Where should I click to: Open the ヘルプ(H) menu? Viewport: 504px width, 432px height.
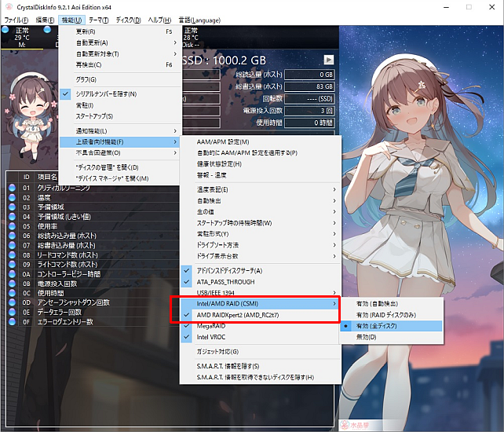[x=159, y=20]
